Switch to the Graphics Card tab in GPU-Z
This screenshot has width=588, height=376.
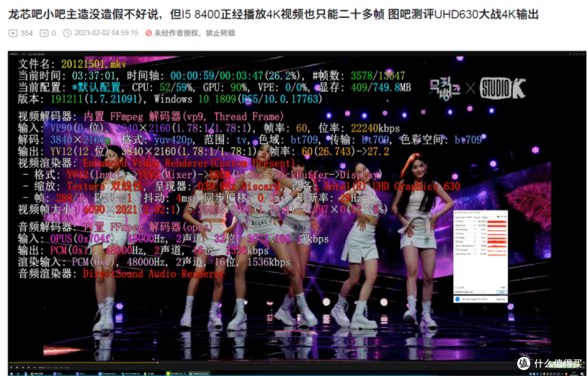pyautogui.click(x=460, y=217)
